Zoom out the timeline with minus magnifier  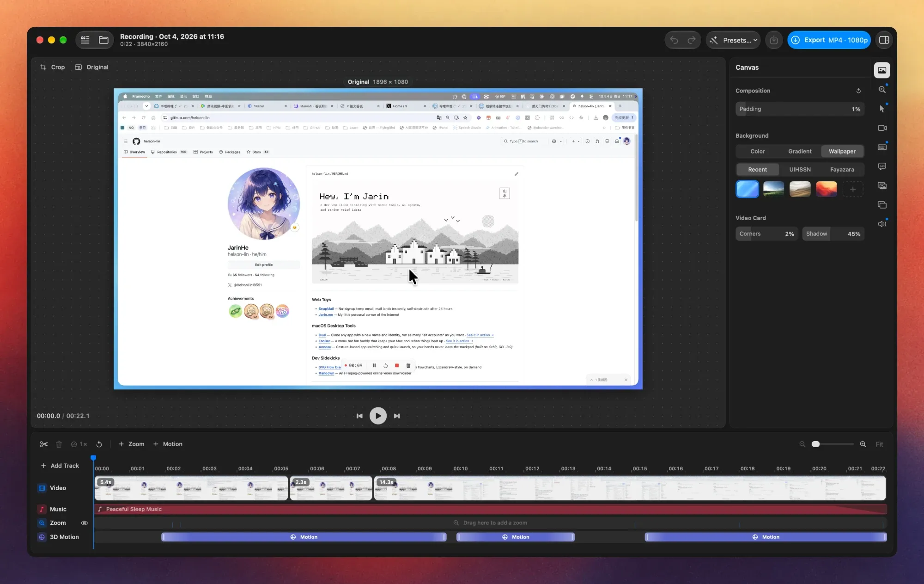pos(802,444)
